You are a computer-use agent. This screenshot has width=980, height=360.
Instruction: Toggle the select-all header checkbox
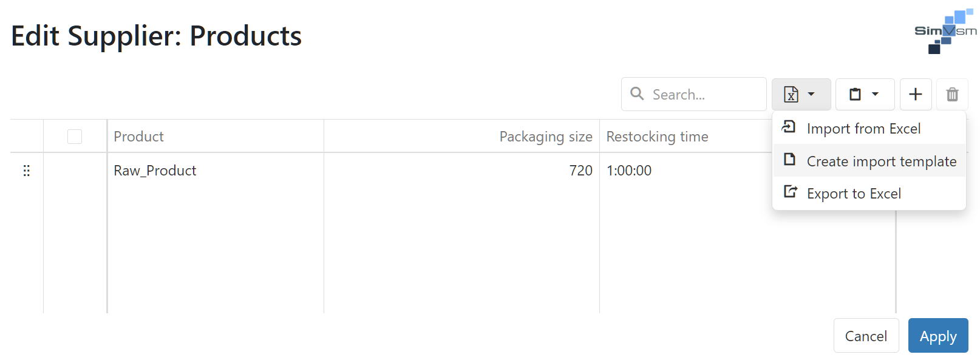click(75, 137)
